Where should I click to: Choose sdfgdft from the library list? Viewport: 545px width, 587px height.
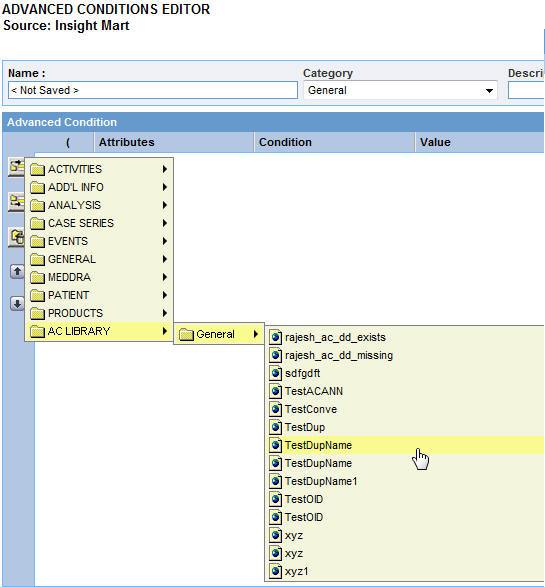[x=405, y=373]
